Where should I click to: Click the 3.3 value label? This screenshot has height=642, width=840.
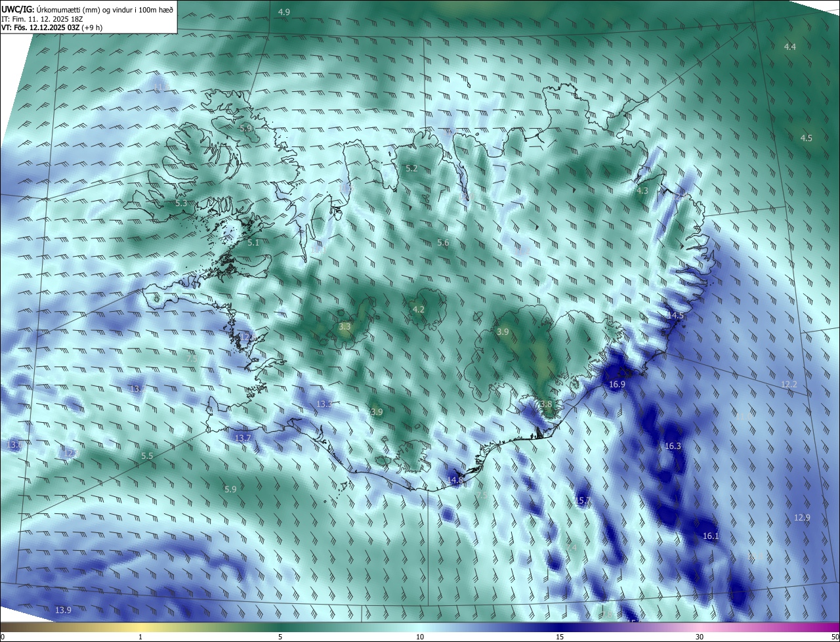point(345,326)
